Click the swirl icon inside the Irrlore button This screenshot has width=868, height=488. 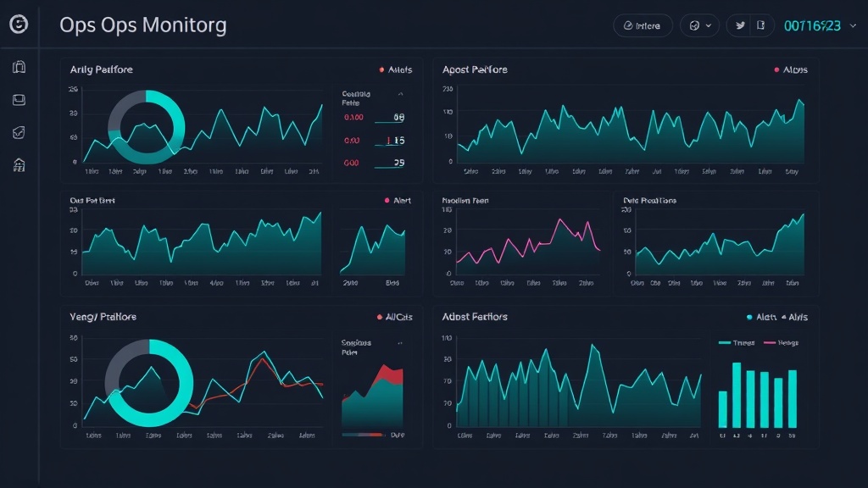[628, 25]
